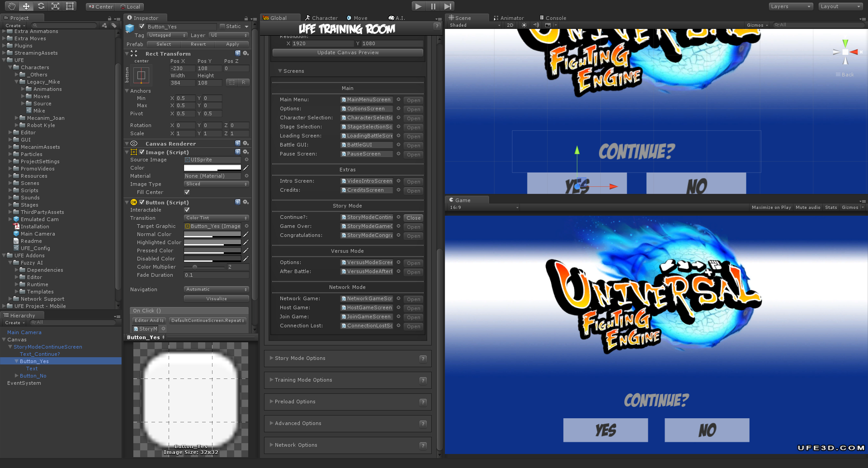Click the Search by Type icon in Project
868x468 pixels.
coord(104,25)
